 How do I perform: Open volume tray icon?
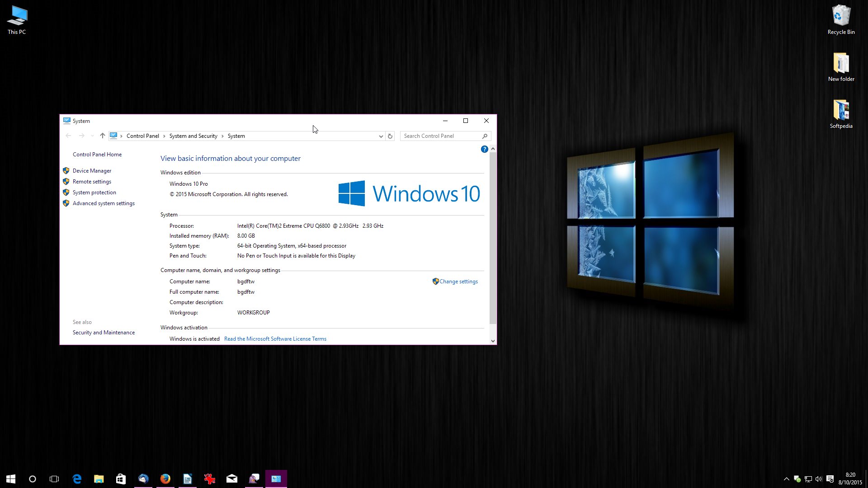point(819,479)
